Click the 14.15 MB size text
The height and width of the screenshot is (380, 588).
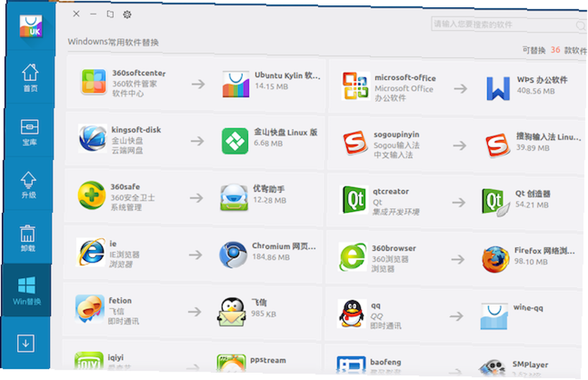click(x=272, y=86)
